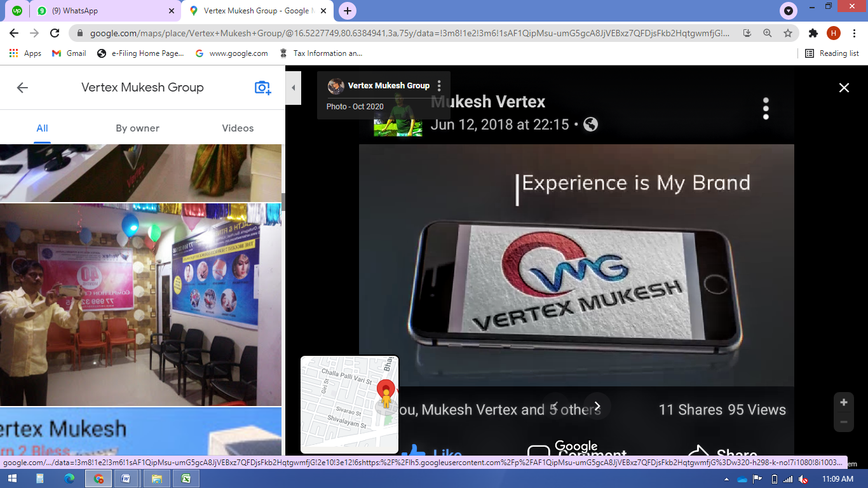Select the balloon party office photo thumbnail

(140, 304)
